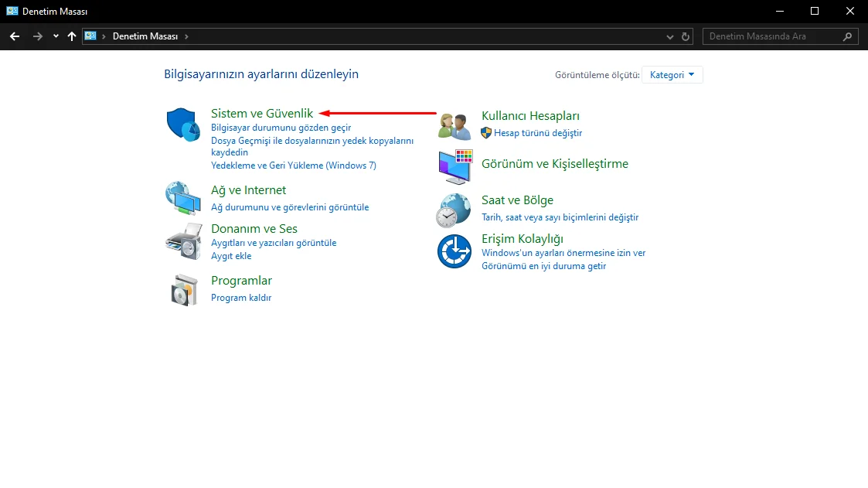Open the Programlar disc icon
The width and height of the screenshot is (868, 488).
pos(184,290)
